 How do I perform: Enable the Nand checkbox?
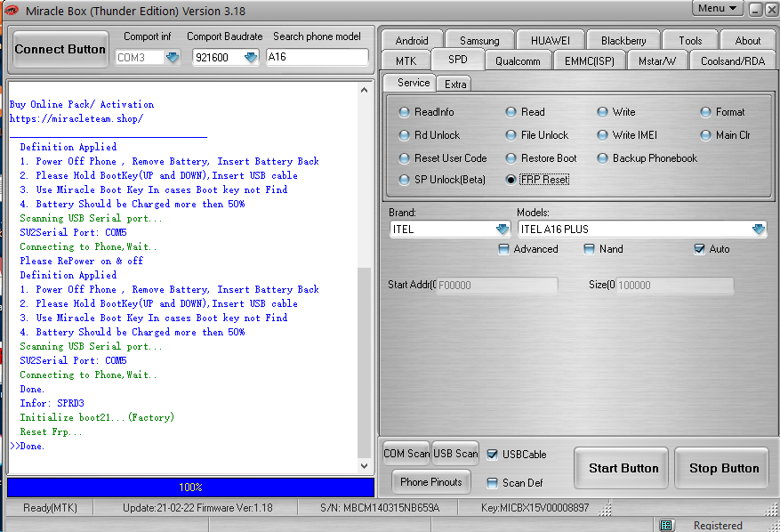589,249
